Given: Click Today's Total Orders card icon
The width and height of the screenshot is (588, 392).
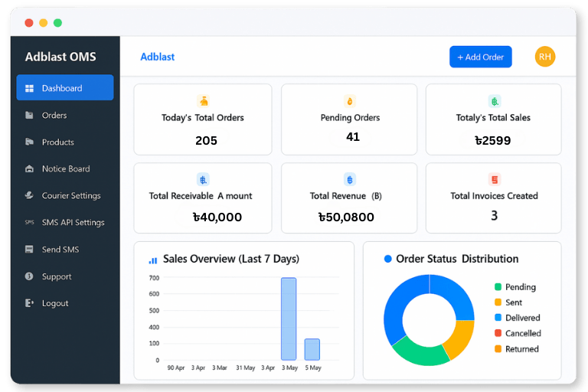Looking at the screenshot, I should pyautogui.click(x=203, y=101).
